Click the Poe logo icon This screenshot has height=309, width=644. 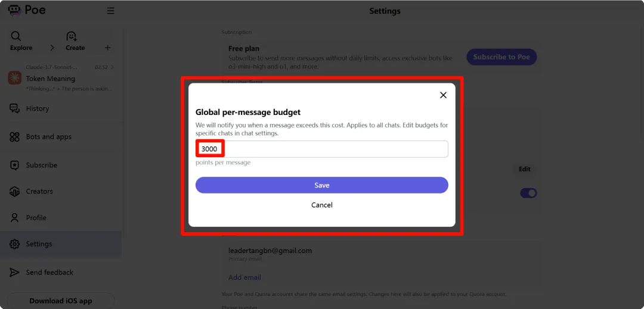click(14, 10)
